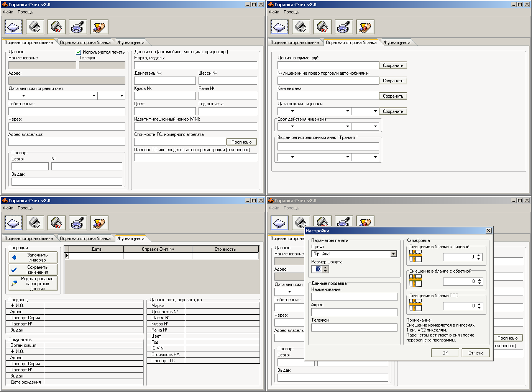Click the 'Деньги в сумме, руб' input field

pyautogui.click(x=328, y=65)
